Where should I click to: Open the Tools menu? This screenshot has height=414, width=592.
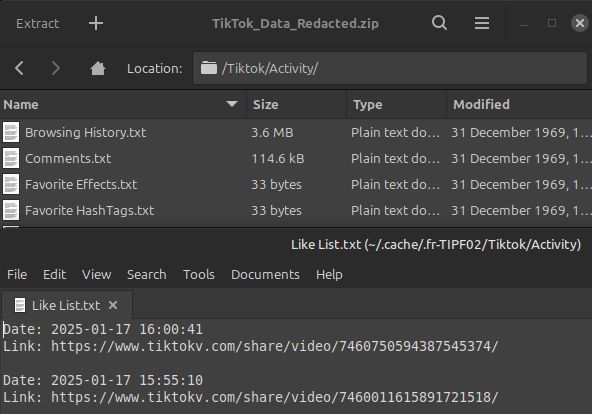tap(199, 274)
